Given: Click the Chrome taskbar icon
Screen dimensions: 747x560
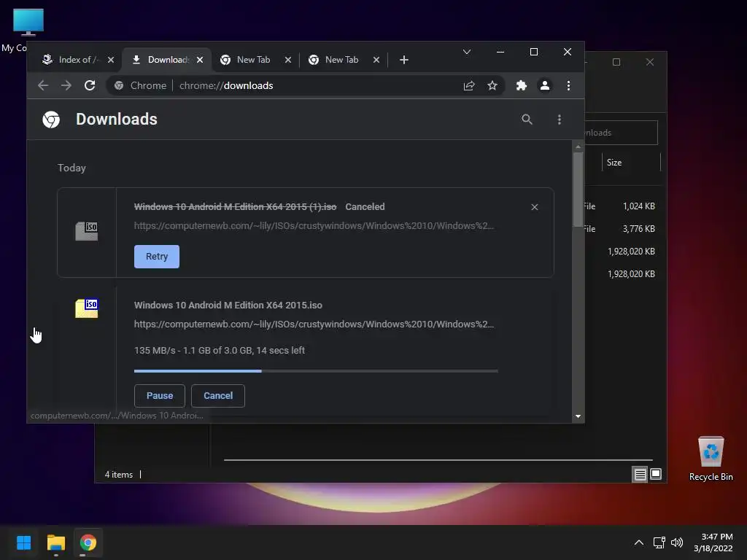Looking at the screenshot, I should pyautogui.click(x=88, y=542).
